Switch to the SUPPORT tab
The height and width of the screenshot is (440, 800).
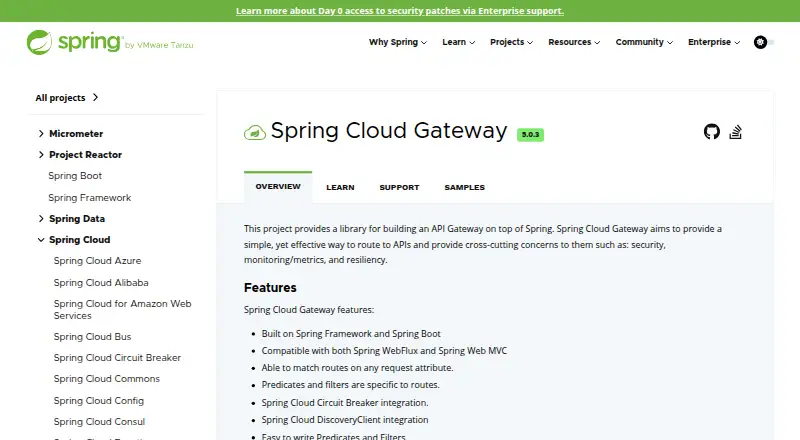(399, 187)
